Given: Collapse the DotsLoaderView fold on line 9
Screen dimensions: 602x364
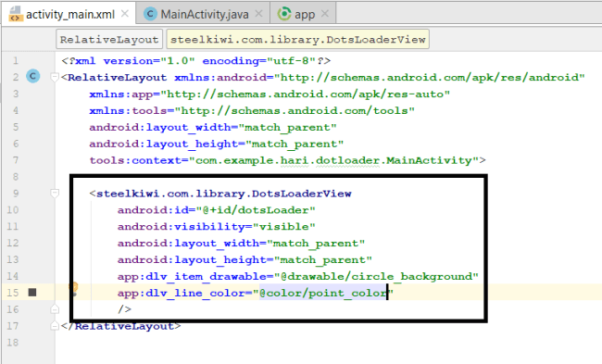Looking at the screenshot, I should tap(55, 194).
